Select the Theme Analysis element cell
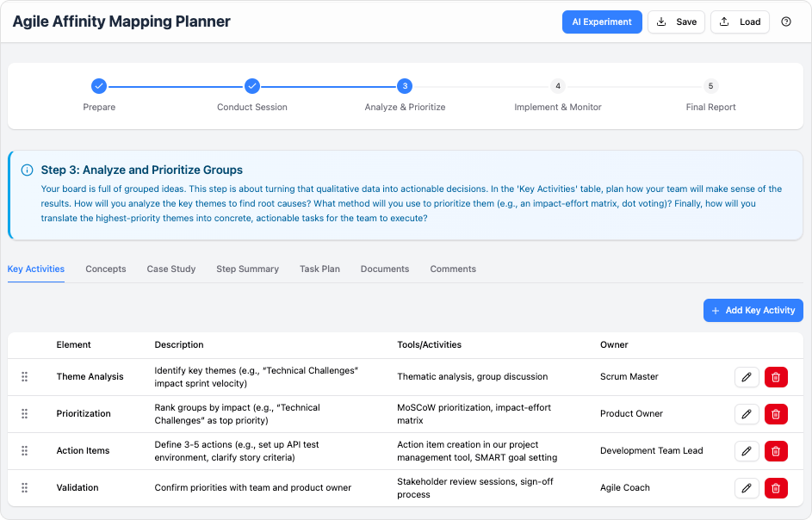 click(90, 376)
